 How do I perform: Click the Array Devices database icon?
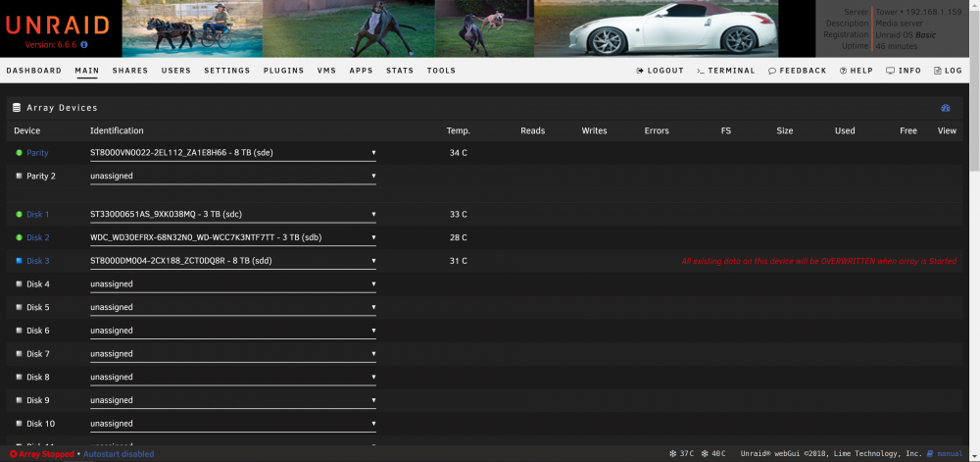pos(17,108)
